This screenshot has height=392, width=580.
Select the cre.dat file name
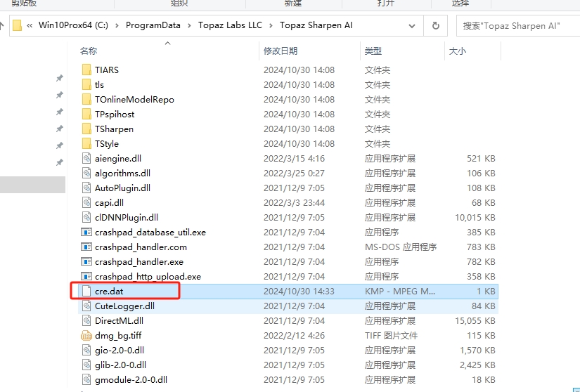[109, 291]
